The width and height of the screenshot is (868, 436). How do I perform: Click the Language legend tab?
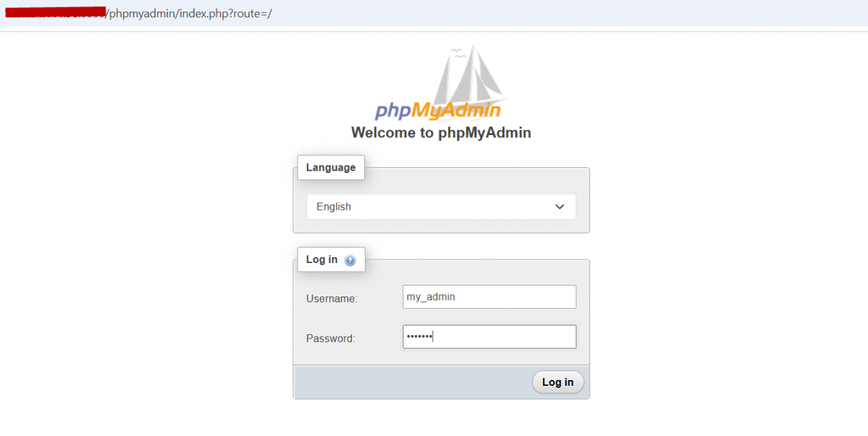point(331,168)
